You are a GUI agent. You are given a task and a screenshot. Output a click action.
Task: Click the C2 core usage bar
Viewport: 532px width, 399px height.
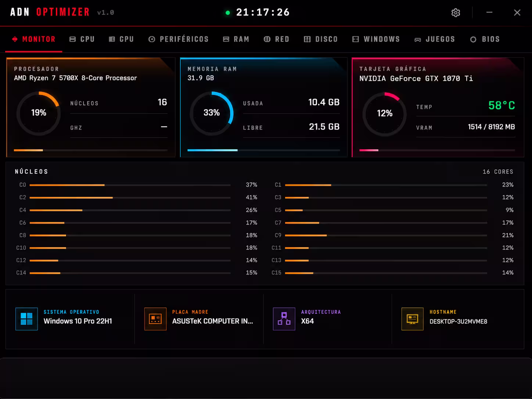click(x=130, y=198)
